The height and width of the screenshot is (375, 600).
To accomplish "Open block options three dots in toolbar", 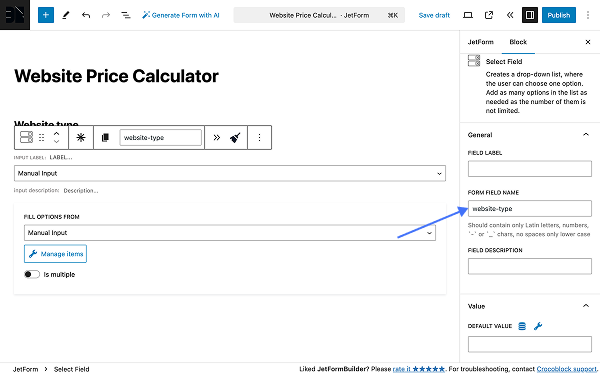I will point(259,137).
